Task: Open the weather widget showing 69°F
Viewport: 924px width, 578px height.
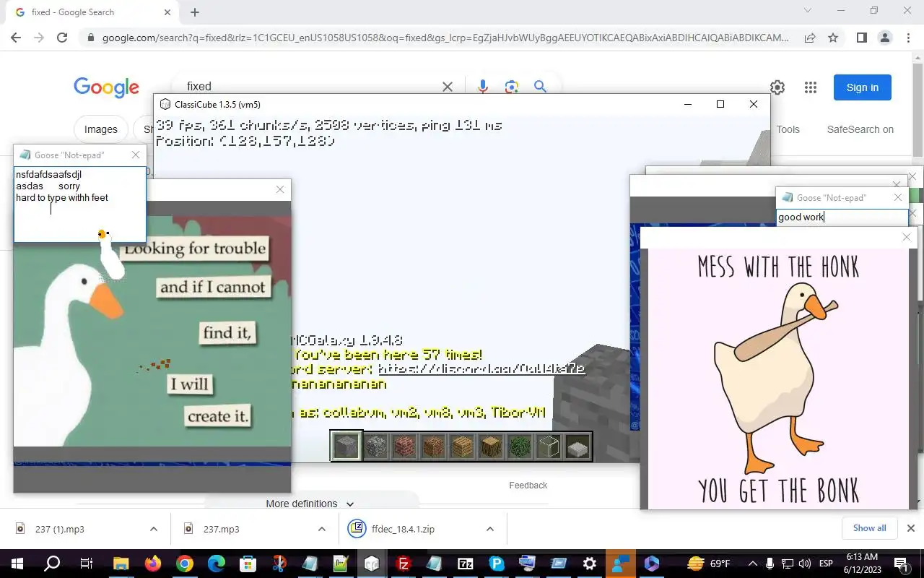Action: (708, 564)
